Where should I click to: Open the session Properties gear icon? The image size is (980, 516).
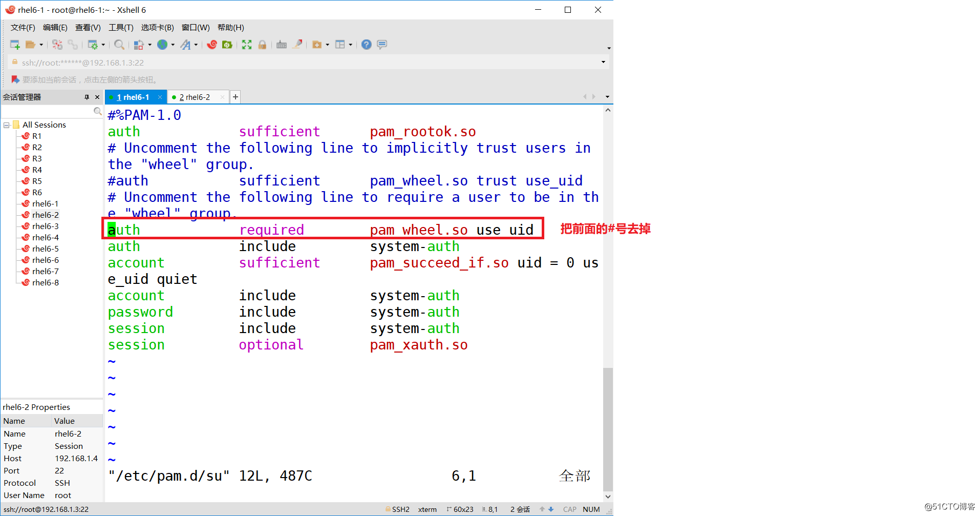pyautogui.click(x=93, y=45)
